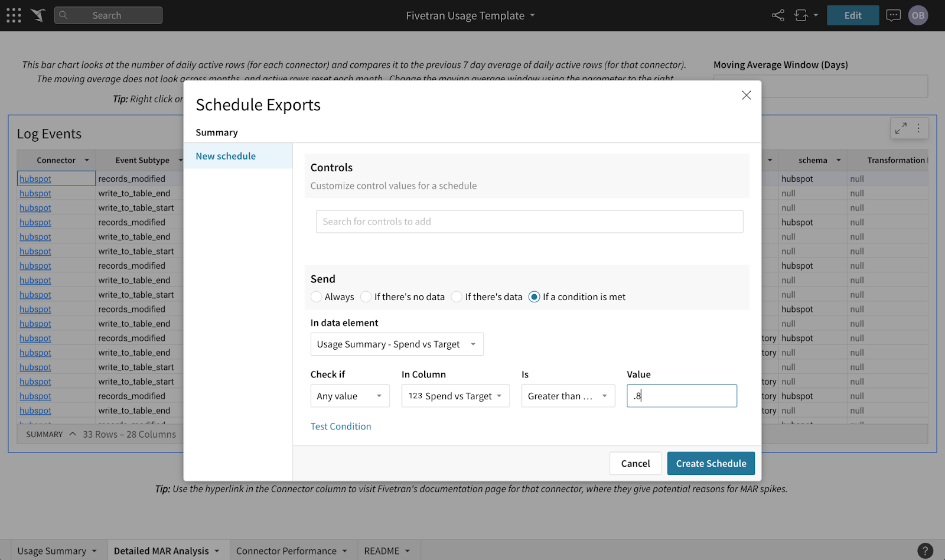945x560 pixels.
Task: Open the Log Events kebab menu
Action: click(x=918, y=128)
